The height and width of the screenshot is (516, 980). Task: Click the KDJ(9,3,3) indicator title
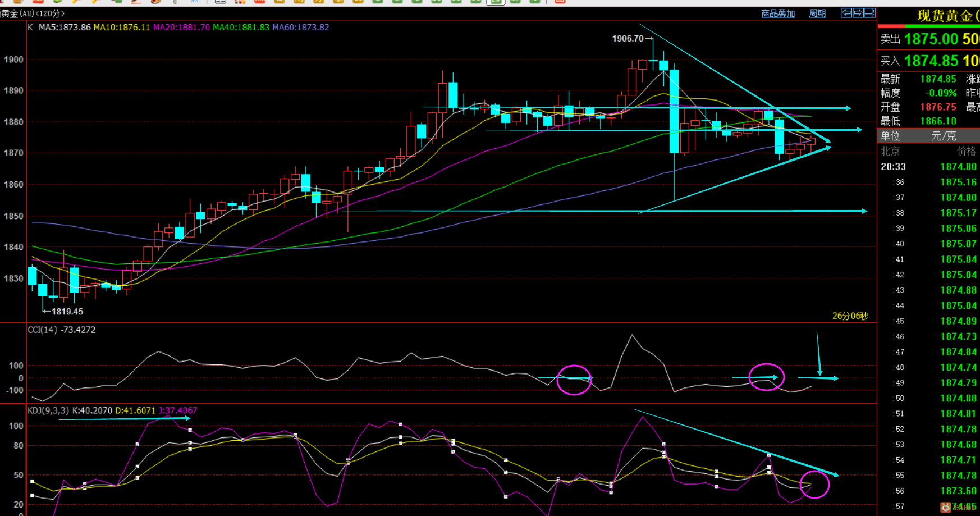pyautogui.click(x=48, y=410)
